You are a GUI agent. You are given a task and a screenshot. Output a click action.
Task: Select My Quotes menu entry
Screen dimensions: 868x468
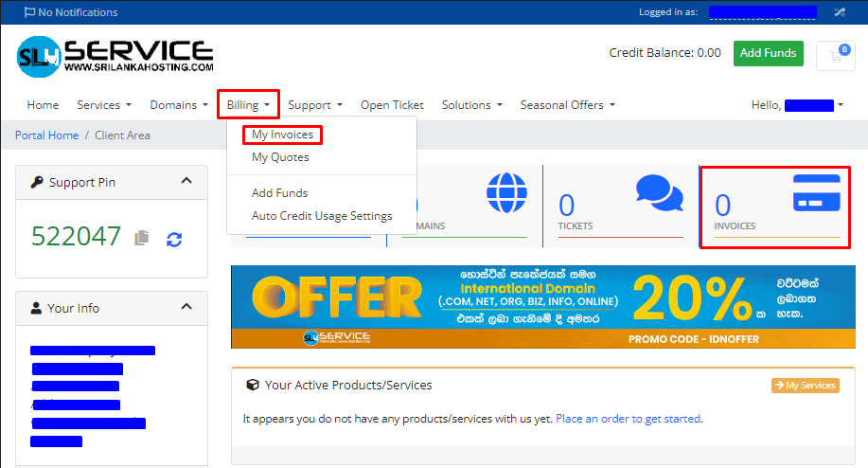(x=280, y=157)
